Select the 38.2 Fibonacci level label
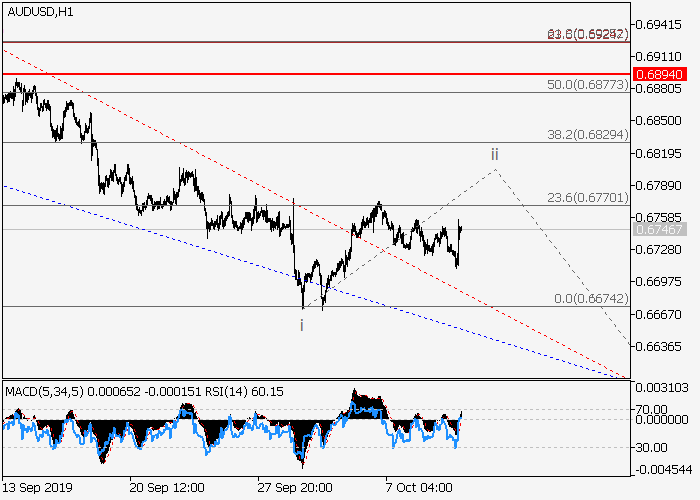This screenshot has height=500, width=700. 586,135
